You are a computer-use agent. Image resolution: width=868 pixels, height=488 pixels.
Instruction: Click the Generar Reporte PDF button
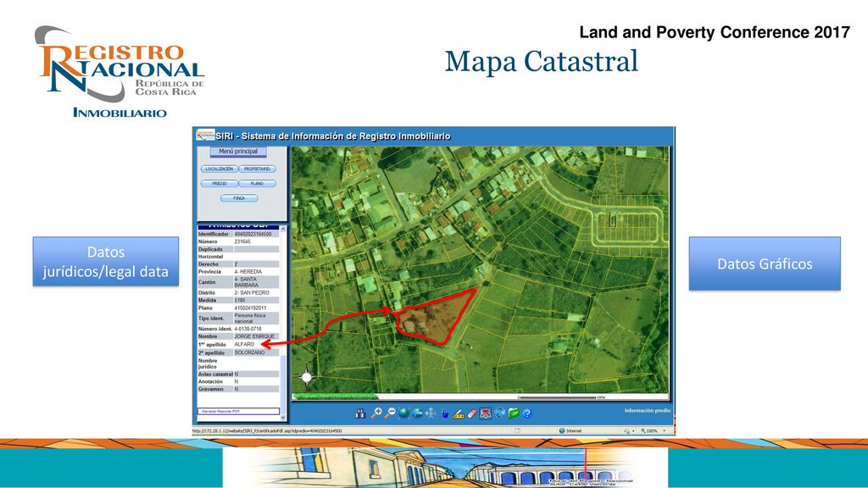[x=238, y=411]
